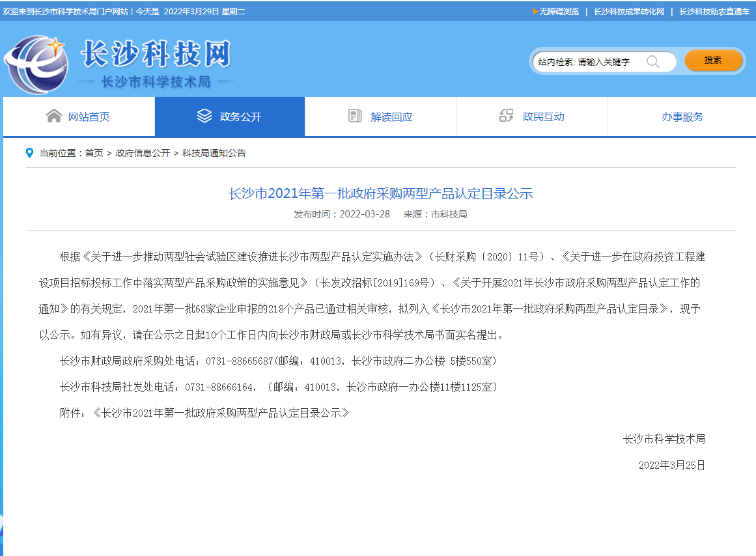Click the orange arrow before 无障碍浏览
Screen dimensions: 756x556
535,11
